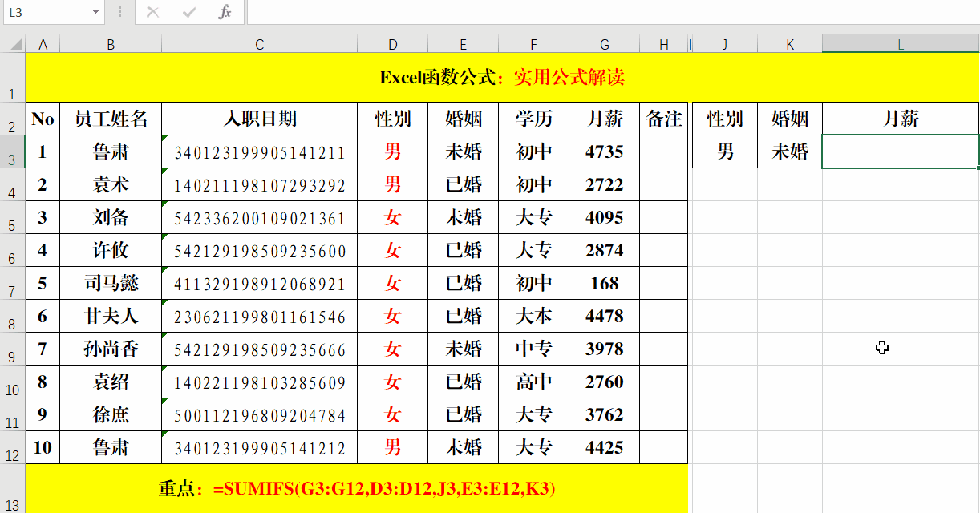Screen dimensions: 980x513
Task: Click the '备注' header cell
Action: click(664, 119)
